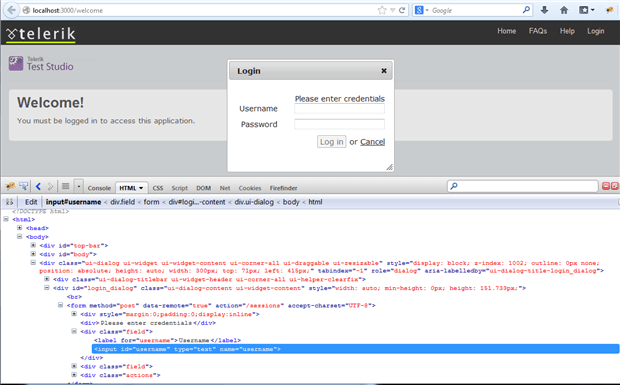Click the Cancel link in the dialog
The image size is (620, 385).
pos(372,142)
